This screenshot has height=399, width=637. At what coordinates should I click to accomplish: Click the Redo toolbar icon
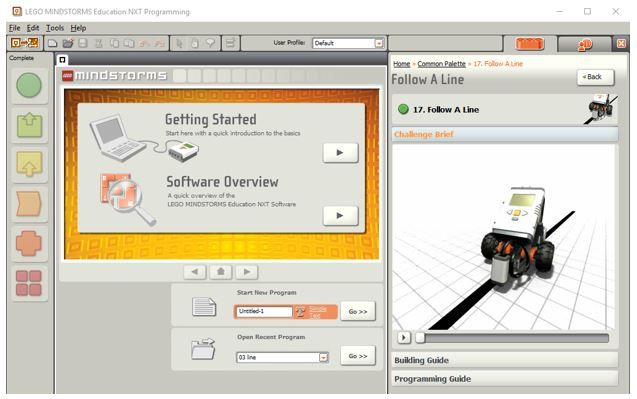159,43
